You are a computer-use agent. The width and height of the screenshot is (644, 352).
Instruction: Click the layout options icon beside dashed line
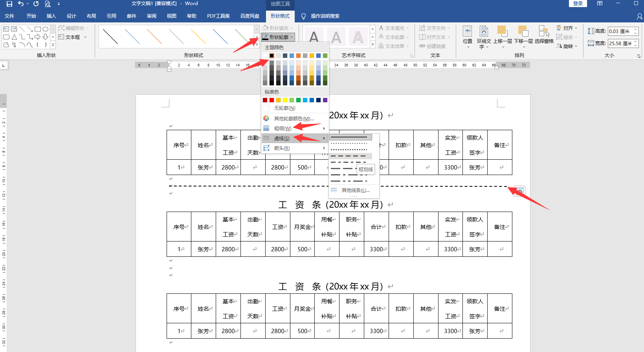pos(519,191)
